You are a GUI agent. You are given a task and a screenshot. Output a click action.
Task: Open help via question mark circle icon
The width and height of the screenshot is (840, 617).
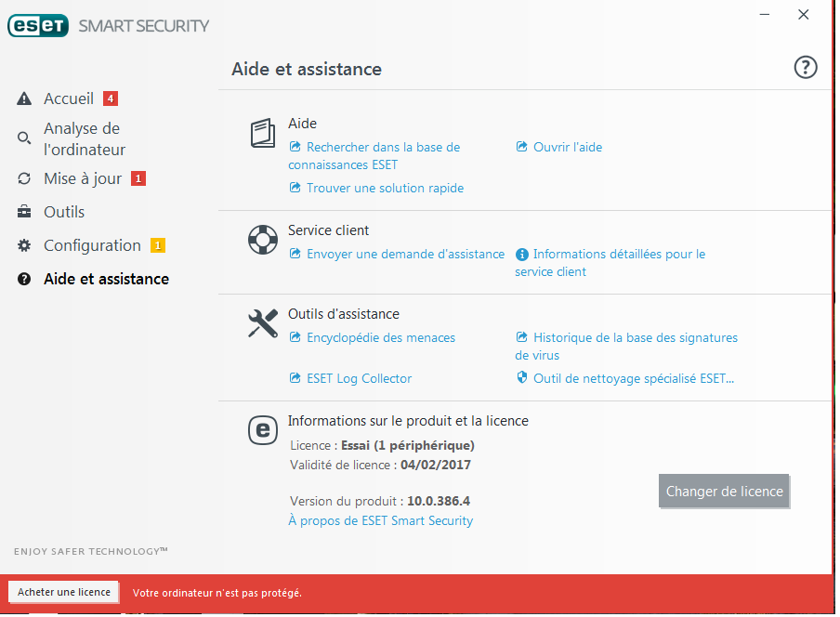(806, 68)
